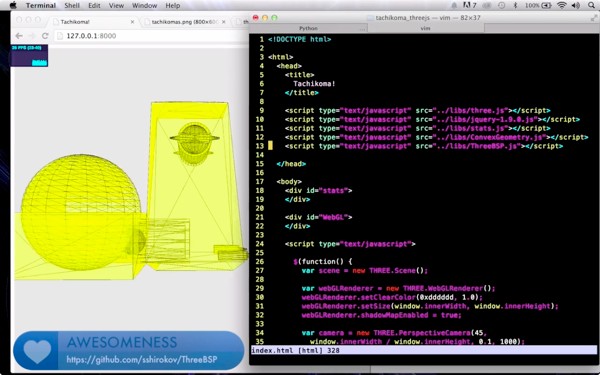This screenshot has width=600, height=375.
Task: Reload the 127.0.0.1:8000 page
Action: click(45, 36)
